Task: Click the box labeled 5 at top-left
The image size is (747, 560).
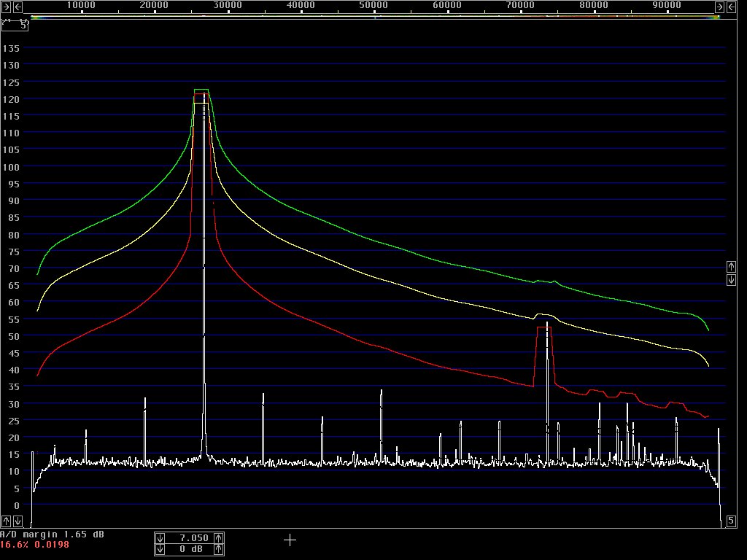Action: 15,26
